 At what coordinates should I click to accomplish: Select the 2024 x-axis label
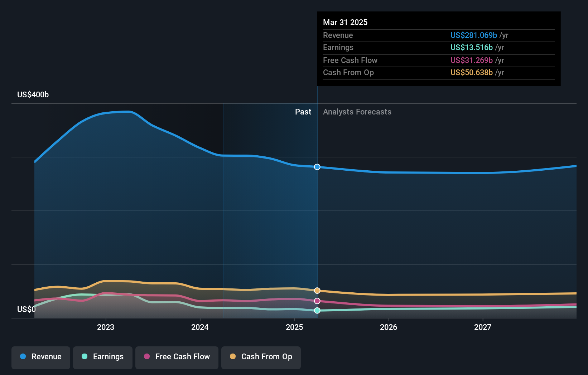[200, 327]
